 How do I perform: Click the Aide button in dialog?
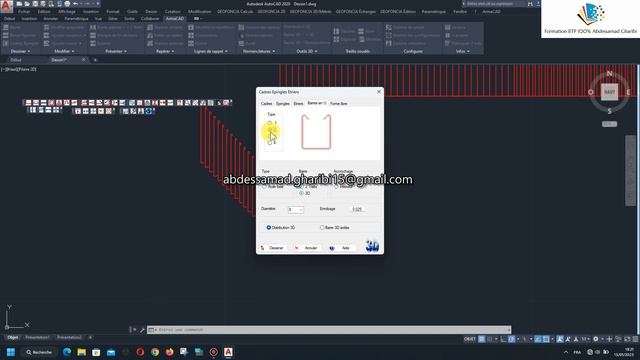click(342, 248)
